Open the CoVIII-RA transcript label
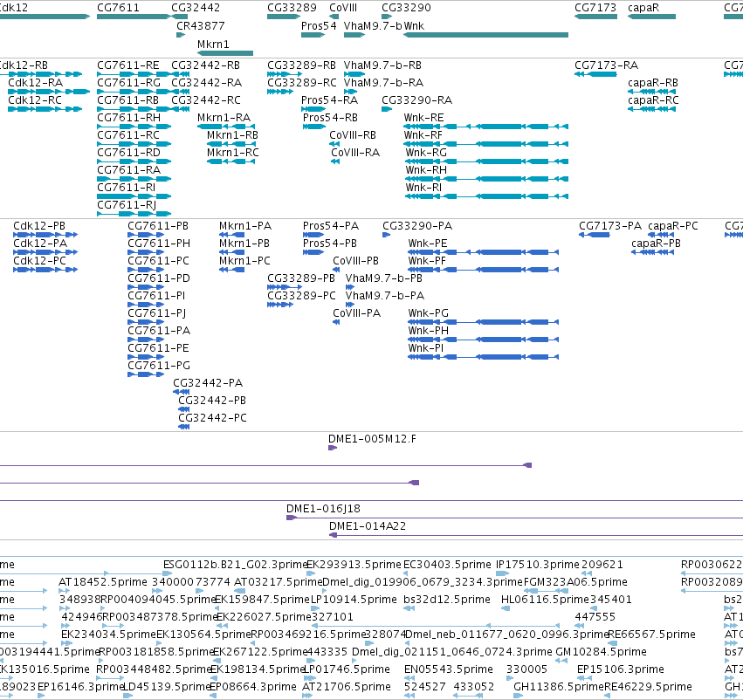743x700 pixels. (x=355, y=153)
